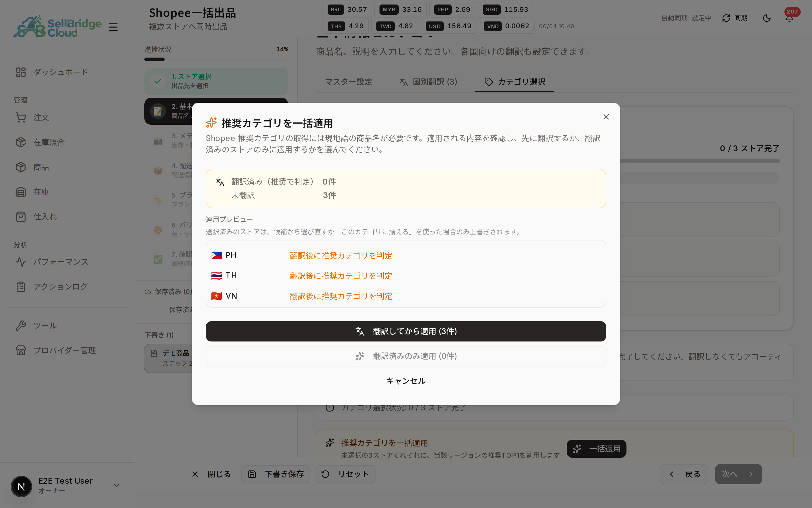Open ツール in sidebar
This screenshot has height=508, width=812.
[67, 326]
